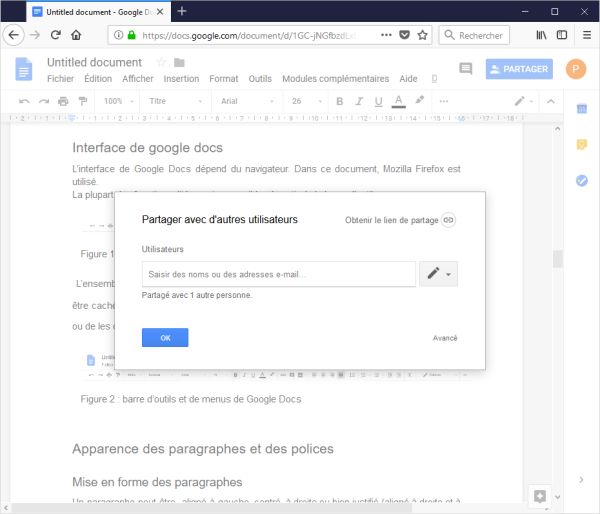This screenshot has width=600, height=514.
Task: Click the Google Docs home icon
Action: (x=24, y=69)
